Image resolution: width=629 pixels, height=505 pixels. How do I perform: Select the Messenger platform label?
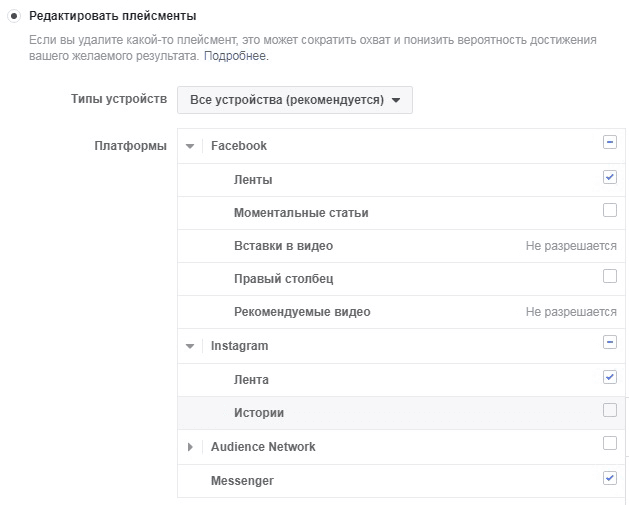coord(242,481)
